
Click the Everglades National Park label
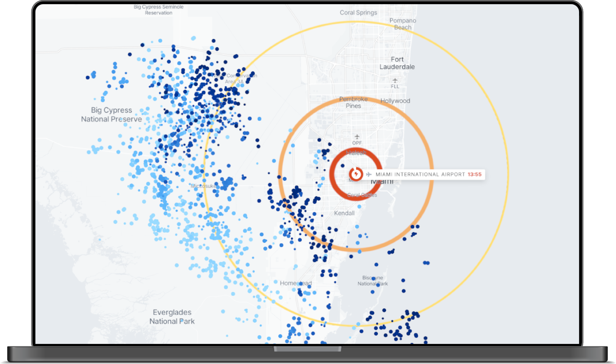point(172,317)
